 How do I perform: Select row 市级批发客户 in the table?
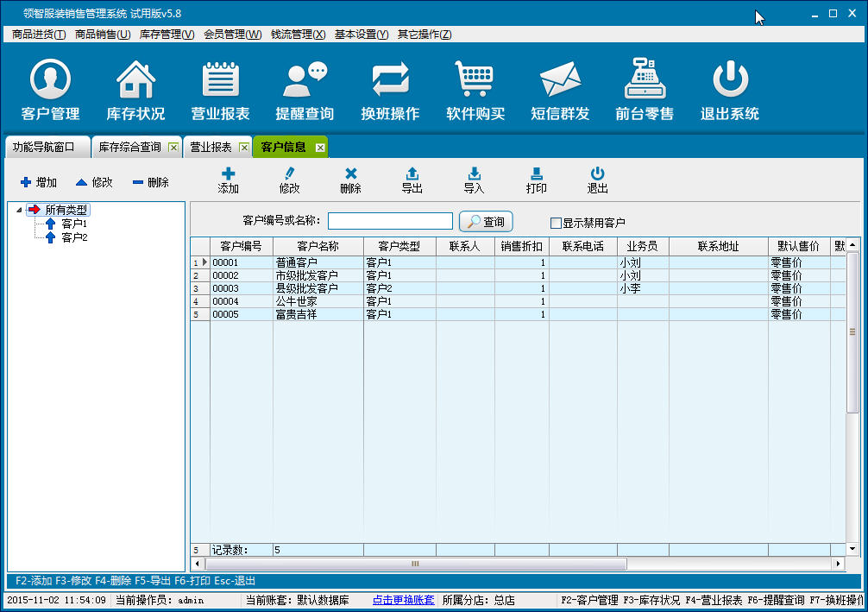coord(519,275)
